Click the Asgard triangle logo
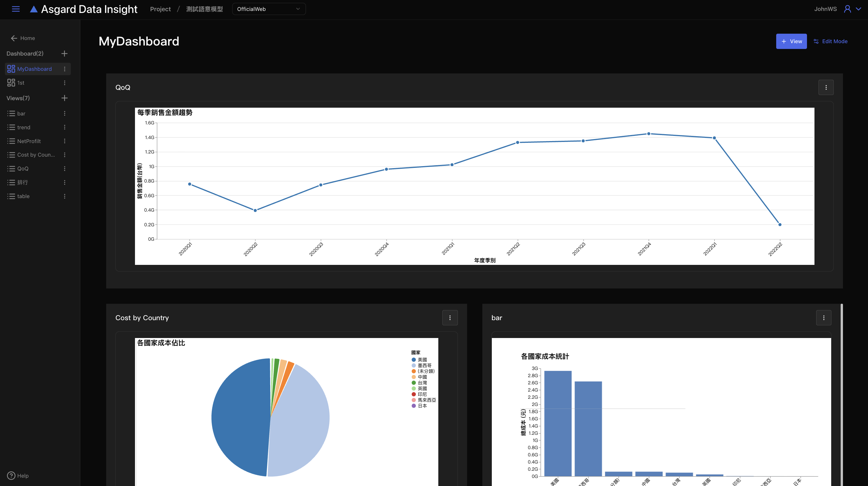 pyautogui.click(x=33, y=9)
